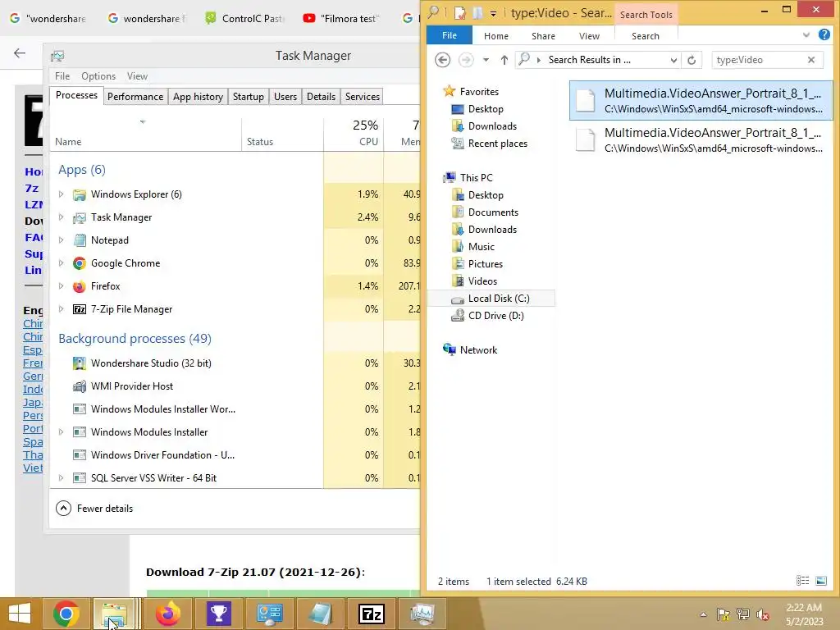Expand Windows Explorer (6) process group
The height and width of the screenshot is (630, 840).
point(61,194)
